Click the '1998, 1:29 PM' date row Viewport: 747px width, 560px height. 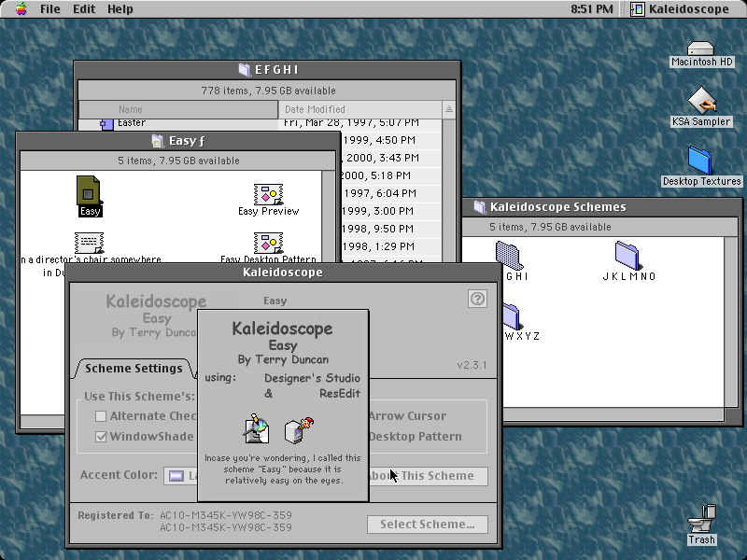coord(391,246)
